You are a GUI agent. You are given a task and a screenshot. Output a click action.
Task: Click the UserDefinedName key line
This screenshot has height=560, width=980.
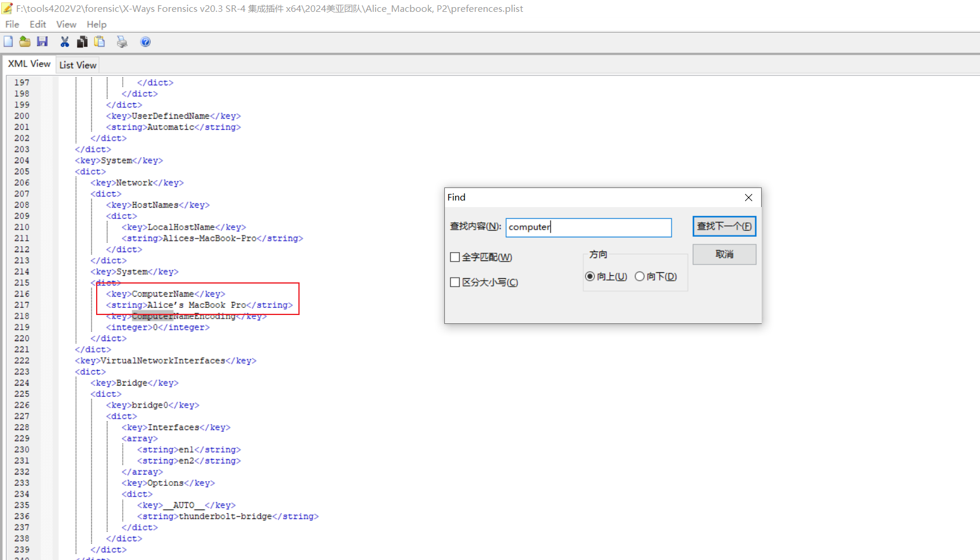[x=173, y=116]
